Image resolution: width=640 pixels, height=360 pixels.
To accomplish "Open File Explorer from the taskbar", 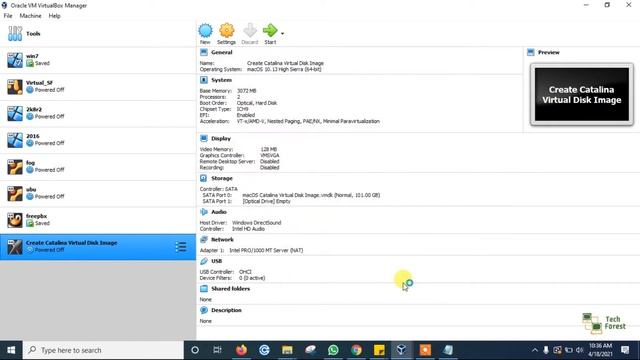I will [287, 350].
